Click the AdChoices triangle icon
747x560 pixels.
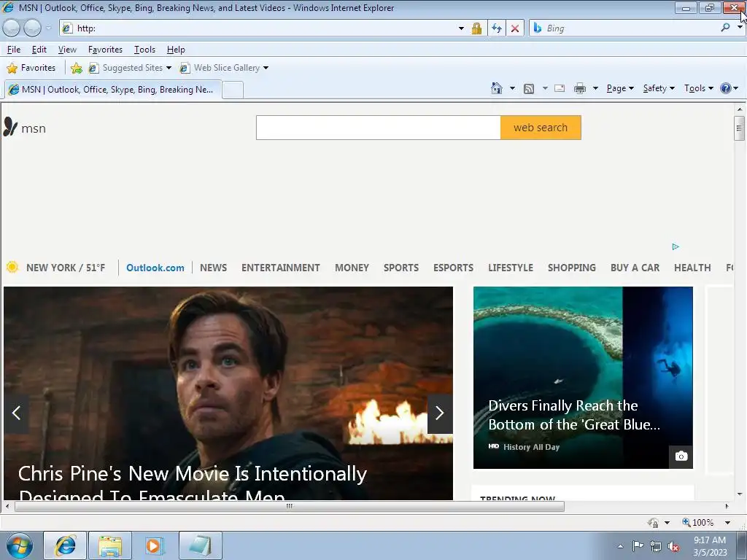(675, 246)
